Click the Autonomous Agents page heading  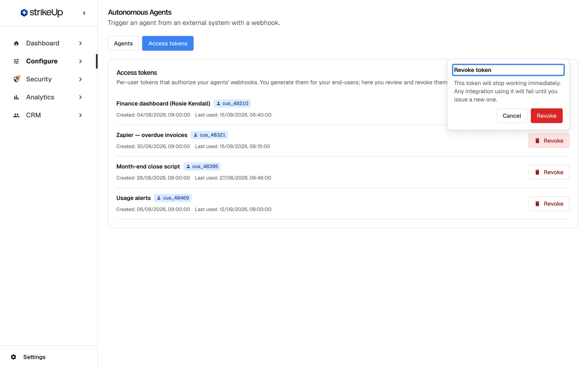coord(139,12)
